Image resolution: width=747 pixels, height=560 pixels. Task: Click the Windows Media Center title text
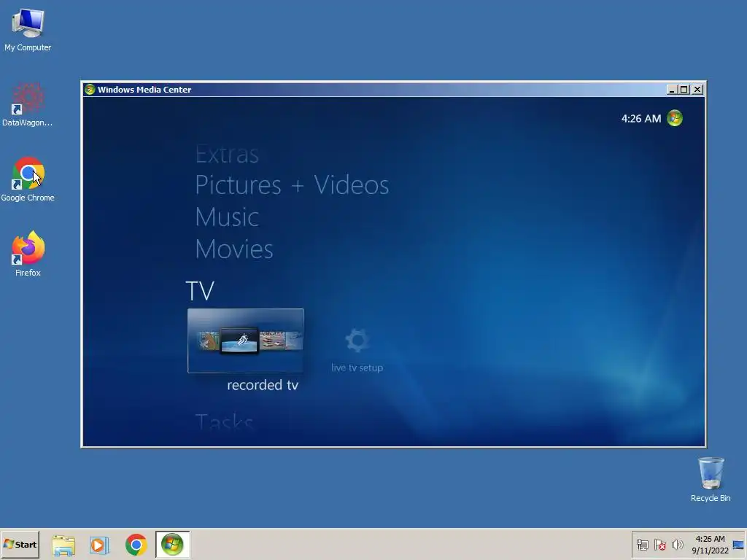[x=144, y=90]
